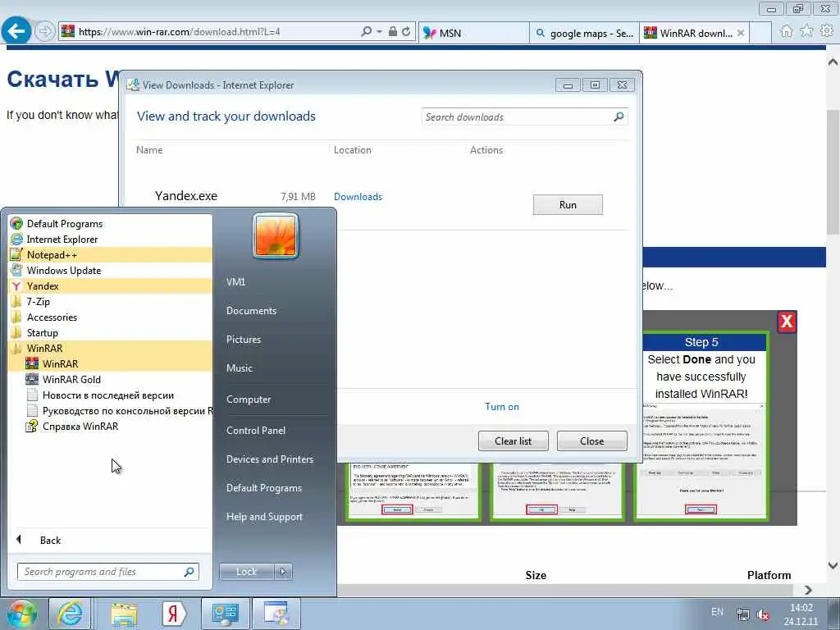This screenshot has height=630, width=840.
Task: Close the View Downloads dialog via Close button
Action: (x=592, y=441)
